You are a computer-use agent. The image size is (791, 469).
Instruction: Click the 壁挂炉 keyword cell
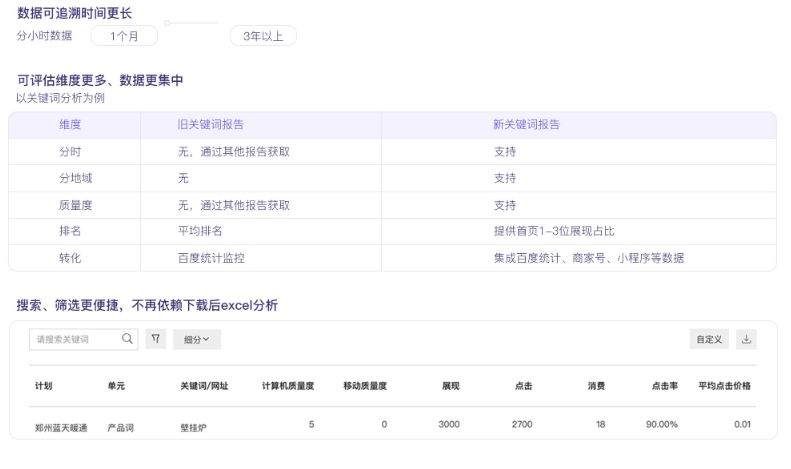tap(194, 426)
